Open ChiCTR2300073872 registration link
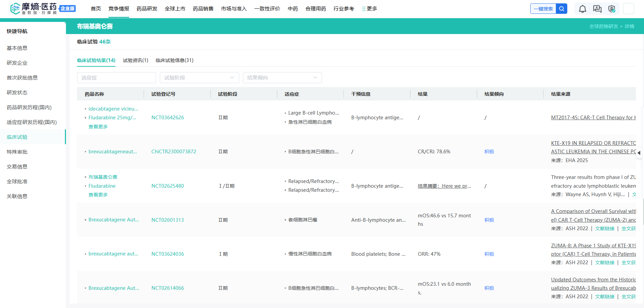The height and width of the screenshot is (308, 644). pos(174,152)
